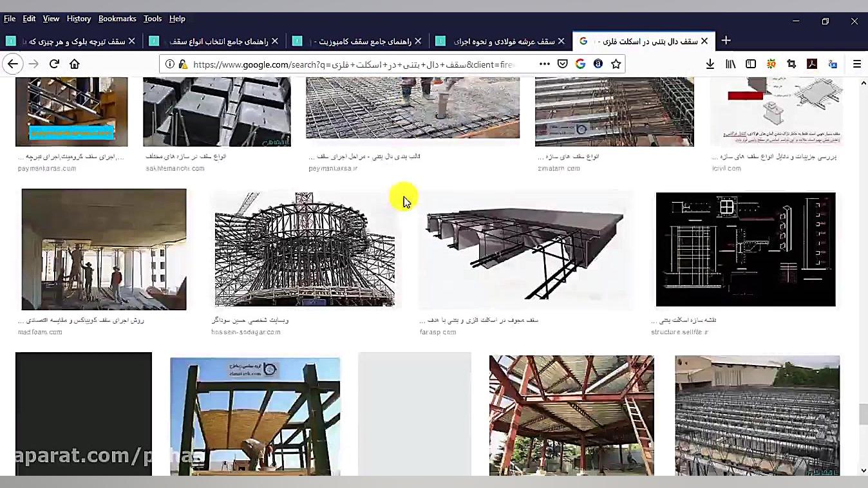
Task: Open the sakhtemanchi.com source link
Action: pos(175,169)
